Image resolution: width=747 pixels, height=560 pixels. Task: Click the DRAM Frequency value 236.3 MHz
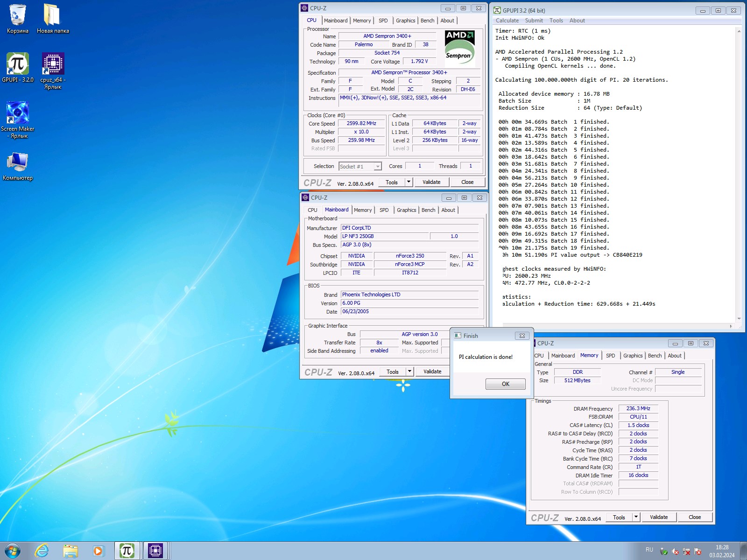[638, 408]
